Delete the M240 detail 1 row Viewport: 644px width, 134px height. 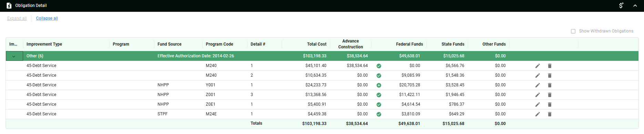click(550, 66)
